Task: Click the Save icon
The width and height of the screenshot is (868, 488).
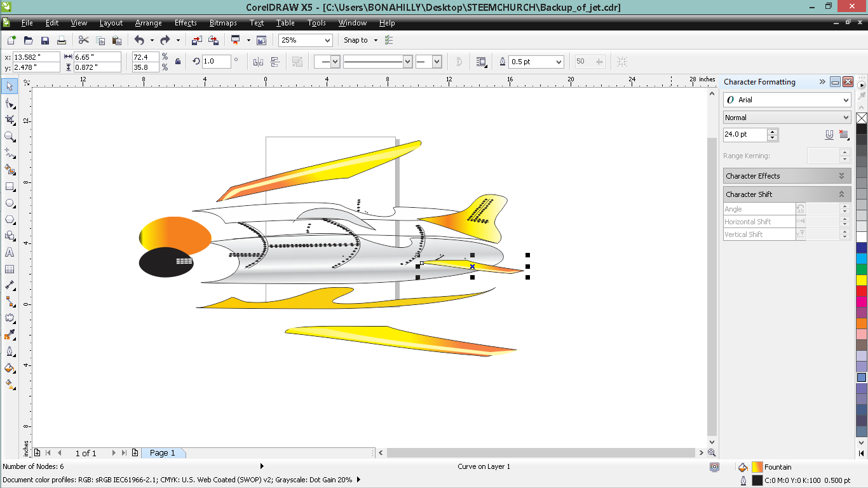Action: [45, 40]
